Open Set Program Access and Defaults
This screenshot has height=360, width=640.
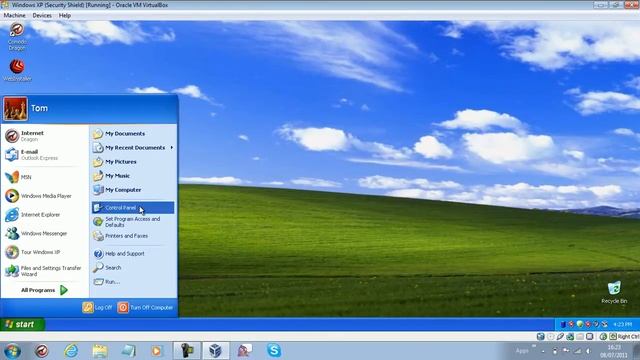click(x=133, y=222)
